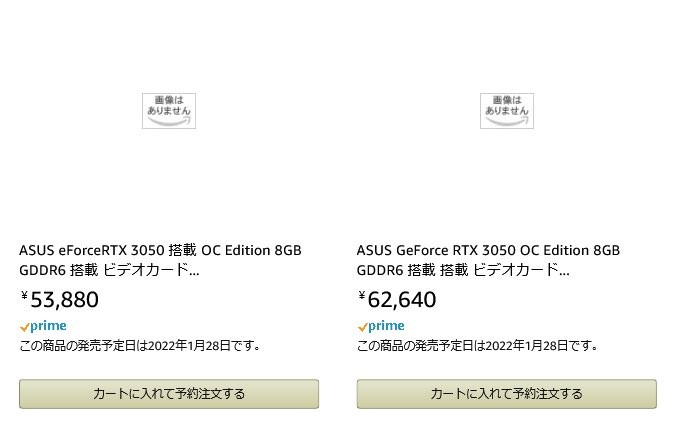Click the yen symbol beside 53,880
Image resolution: width=673 pixels, height=425 pixels.
(24, 296)
